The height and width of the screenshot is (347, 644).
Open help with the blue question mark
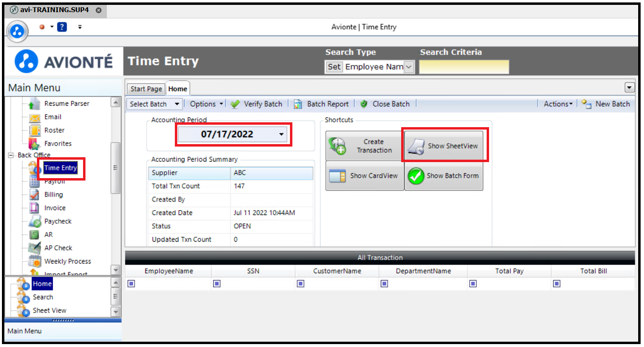coord(62,27)
